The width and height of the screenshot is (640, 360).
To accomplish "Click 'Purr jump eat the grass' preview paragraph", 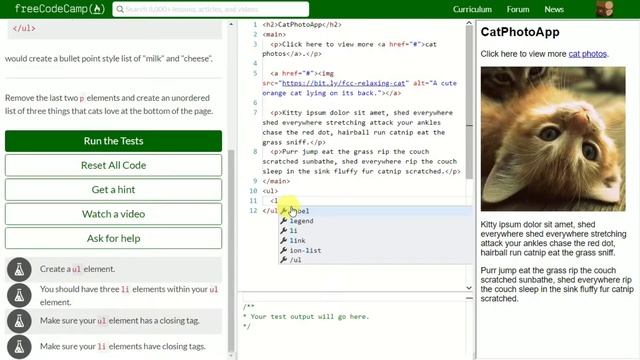I will (557, 284).
